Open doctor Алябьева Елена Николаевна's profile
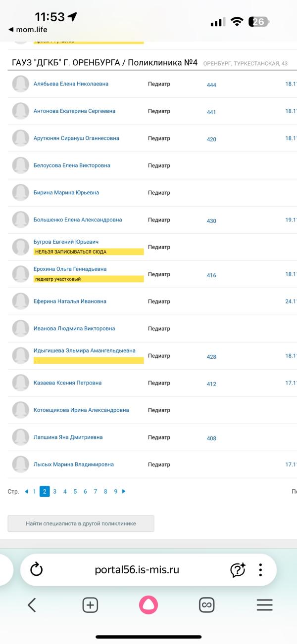Screen dimensions: 297x644 click(x=71, y=84)
